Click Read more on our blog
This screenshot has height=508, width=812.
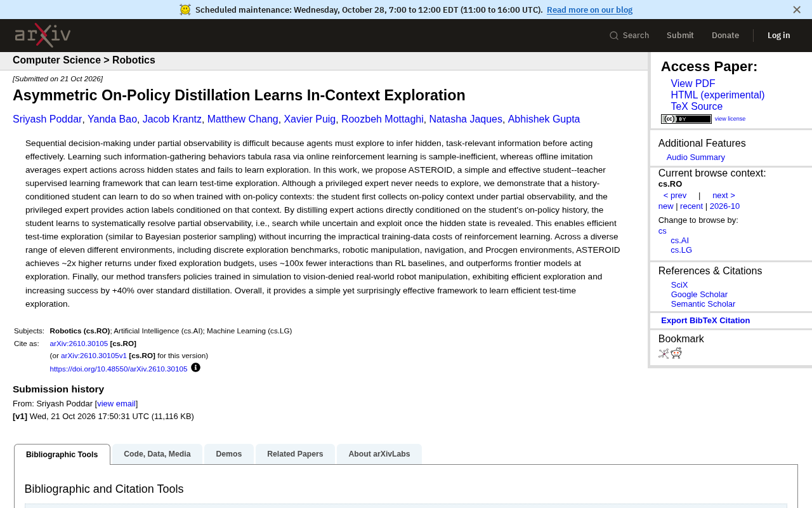click(x=589, y=10)
